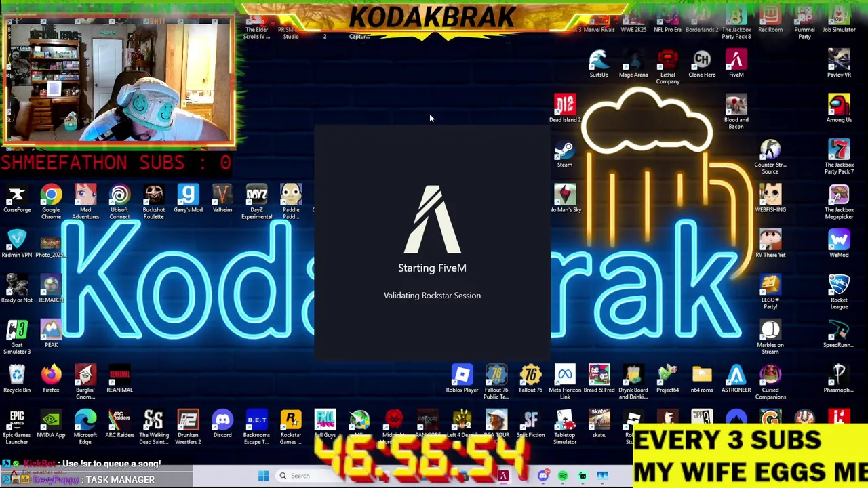Open Clone Hero desktop icon
Image resolution: width=868 pixels, height=488 pixels.
[x=702, y=64]
